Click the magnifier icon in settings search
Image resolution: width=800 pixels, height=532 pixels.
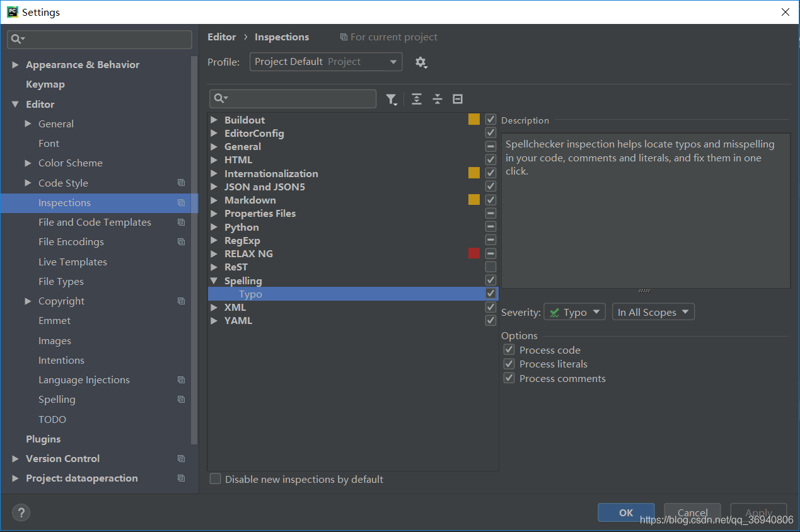(18, 39)
